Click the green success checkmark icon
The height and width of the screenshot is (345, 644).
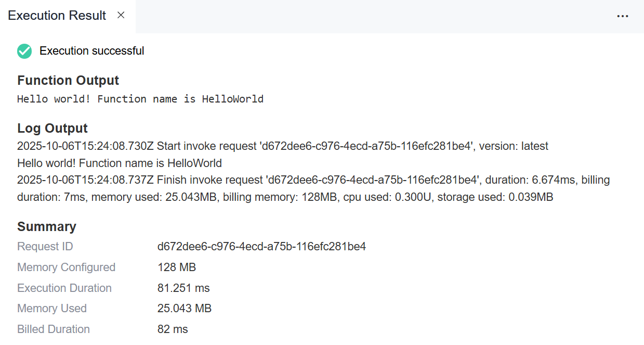tap(24, 51)
